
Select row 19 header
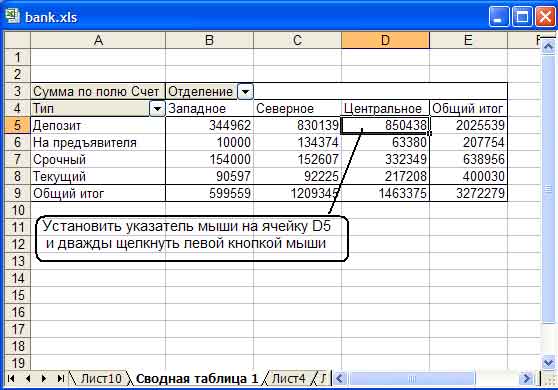tap(17, 363)
